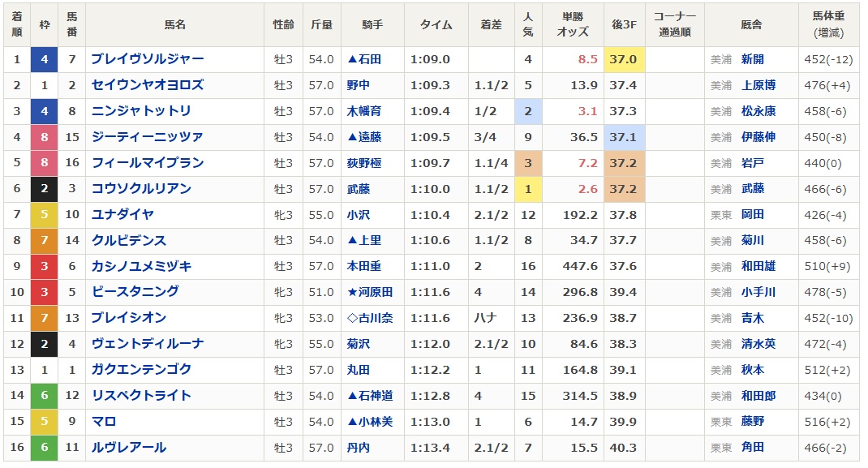Click jockey name 荻野極
The width and height of the screenshot is (868, 468).
click(363, 163)
